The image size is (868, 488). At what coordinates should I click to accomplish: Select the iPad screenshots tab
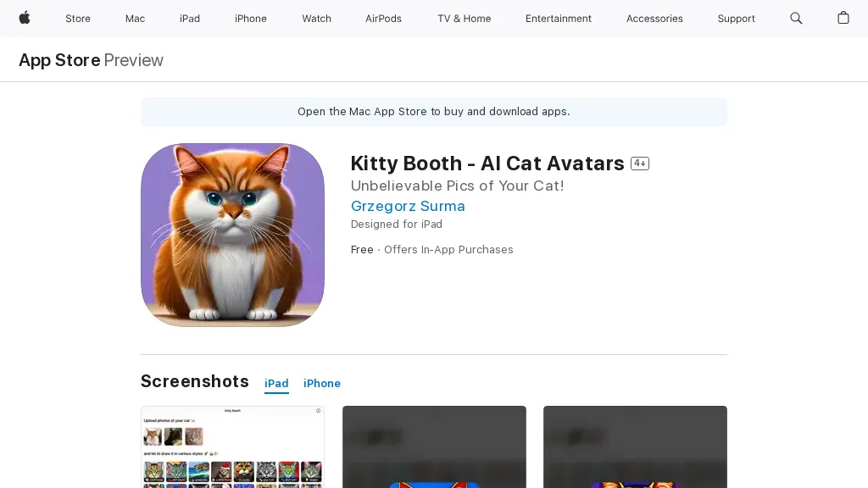(276, 383)
